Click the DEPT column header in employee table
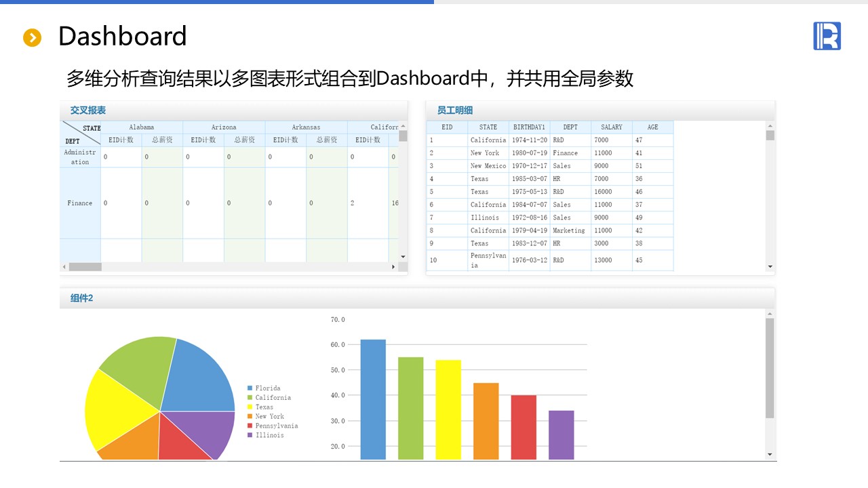The height and width of the screenshot is (488, 868). tap(570, 127)
